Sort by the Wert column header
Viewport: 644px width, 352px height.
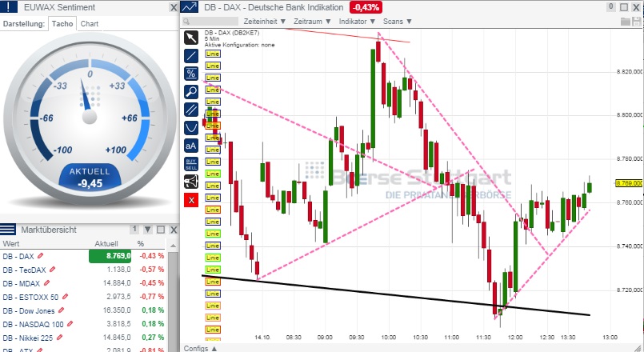(x=11, y=243)
